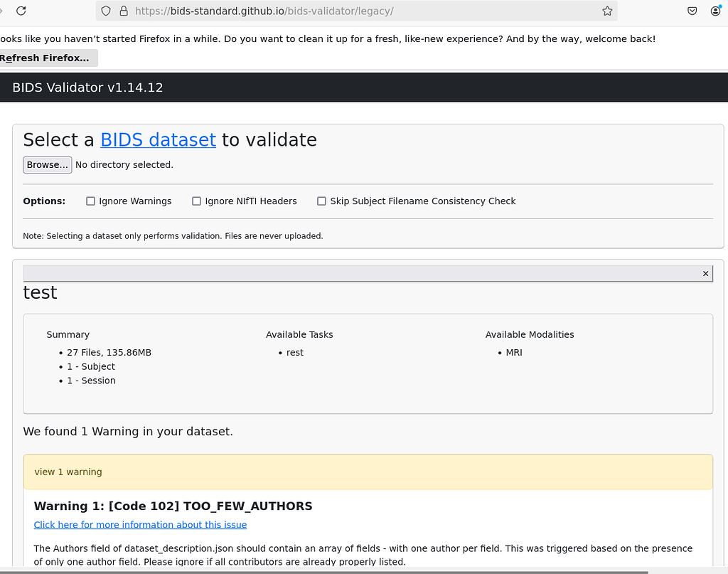Dismiss the validation results with the × button
This screenshot has width=728, height=574.
point(705,273)
